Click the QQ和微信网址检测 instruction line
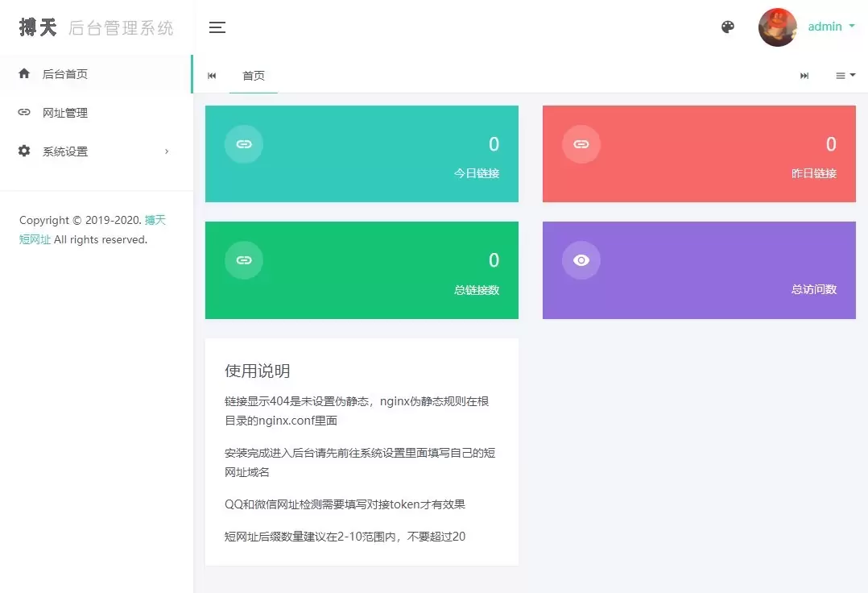This screenshot has height=593, width=868. tap(345, 504)
